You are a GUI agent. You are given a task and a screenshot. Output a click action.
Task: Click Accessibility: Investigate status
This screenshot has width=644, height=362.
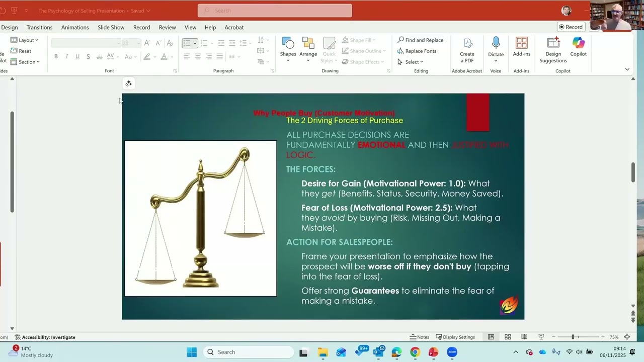pyautogui.click(x=45, y=337)
